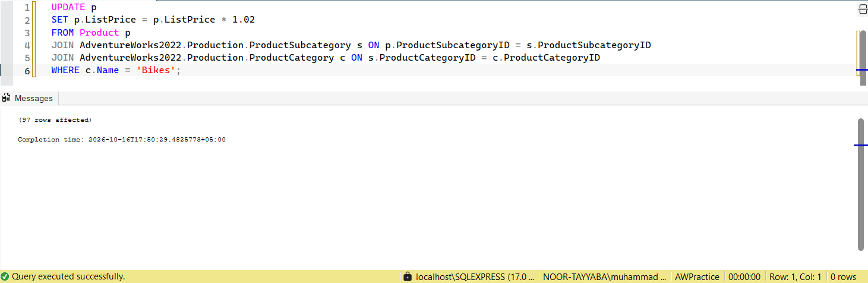Click ProductSubcategory table name on line 4
This screenshot has height=283, width=868.
coord(300,45)
